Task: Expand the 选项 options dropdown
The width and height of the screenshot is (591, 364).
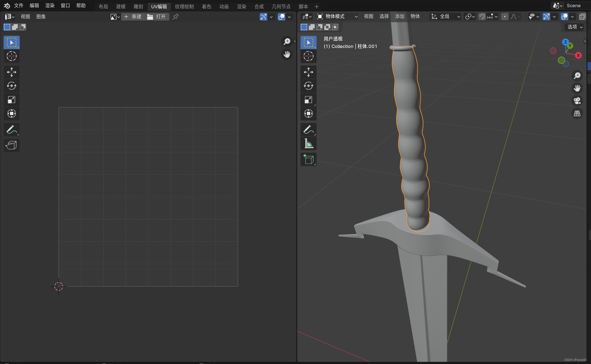Action: [575, 27]
